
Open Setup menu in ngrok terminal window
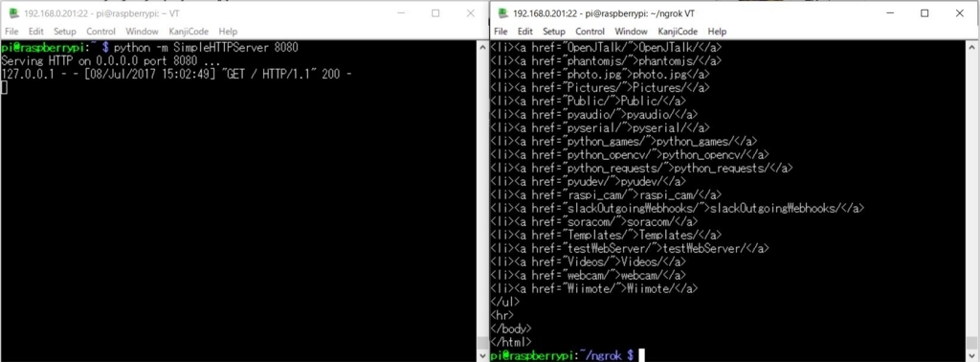tap(554, 32)
